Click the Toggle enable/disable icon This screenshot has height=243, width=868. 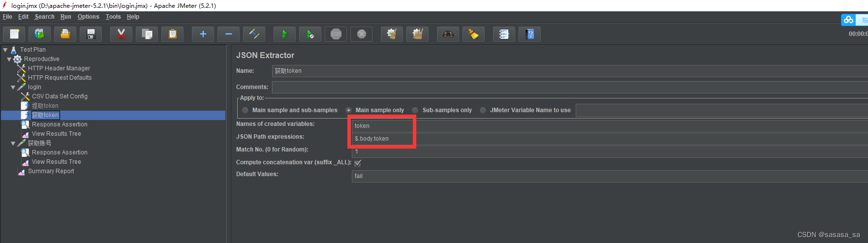coord(254,34)
